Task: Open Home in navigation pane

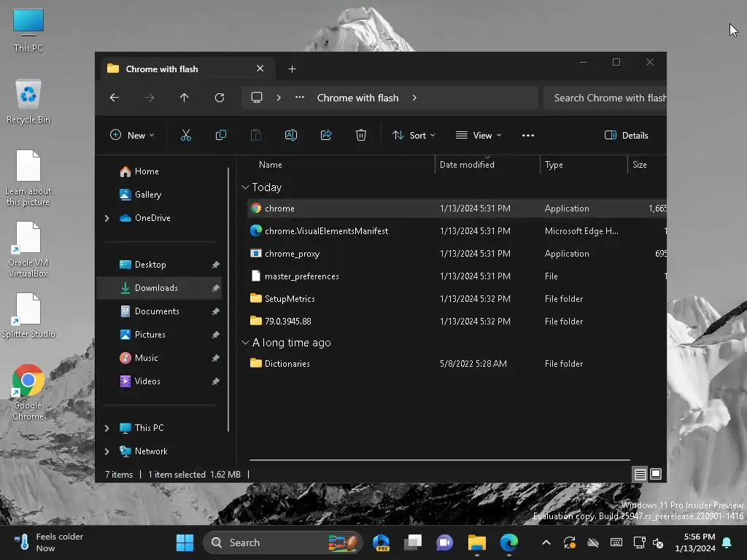Action: click(x=147, y=171)
